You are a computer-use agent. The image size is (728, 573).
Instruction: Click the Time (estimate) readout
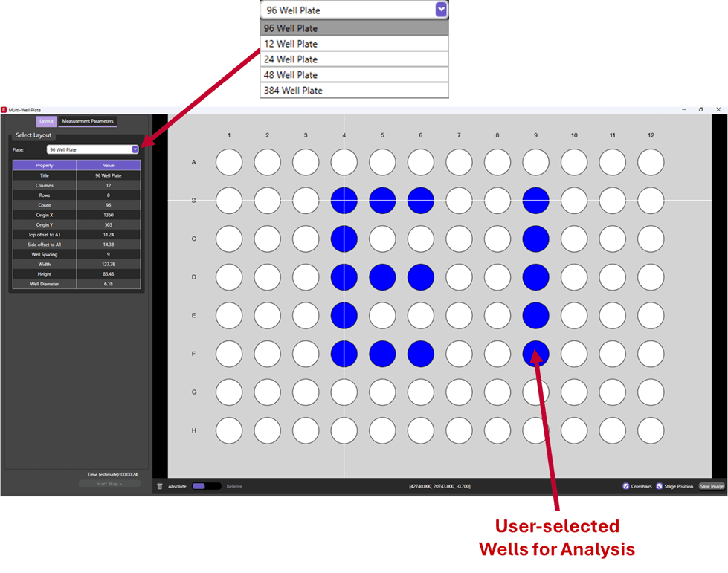coord(112,475)
